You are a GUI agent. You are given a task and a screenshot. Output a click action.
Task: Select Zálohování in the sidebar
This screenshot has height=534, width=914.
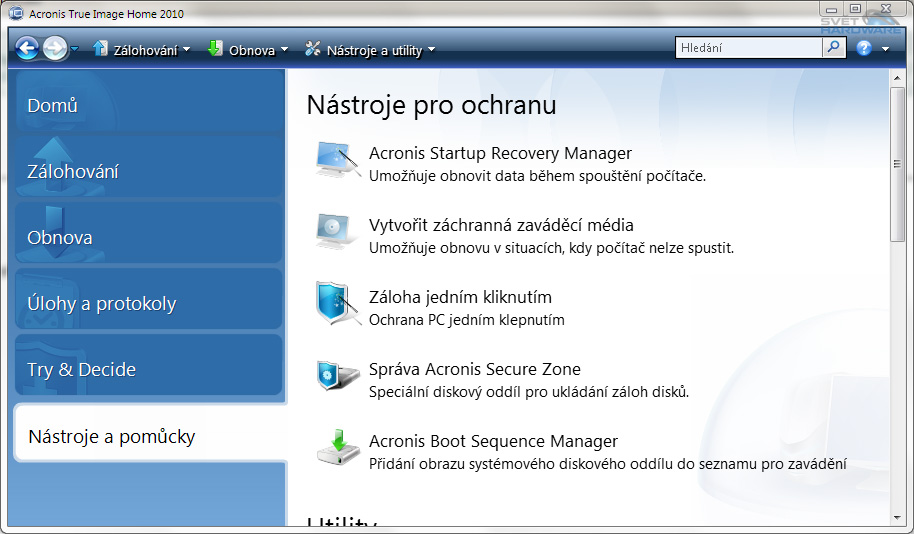click(x=149, y=168)
